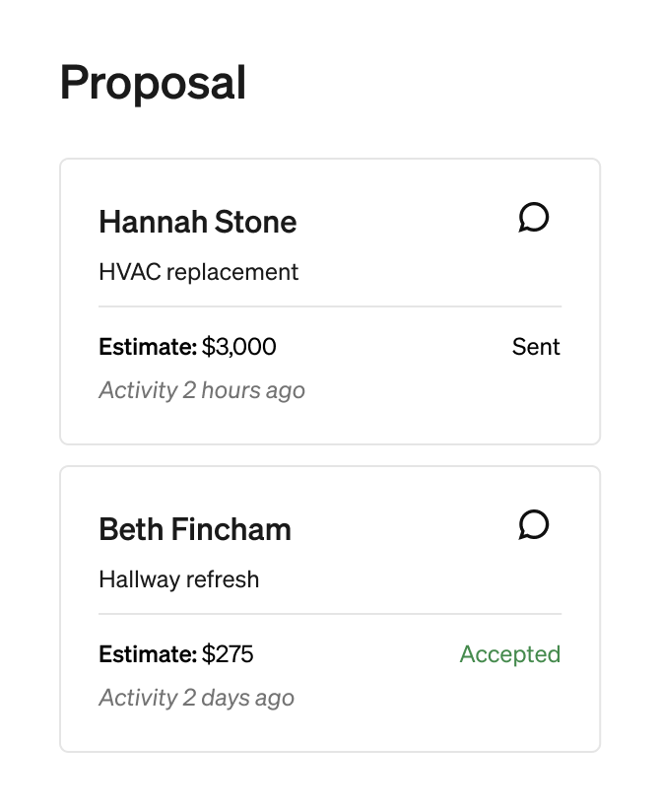Open comments for Beth Fincham proposal

(533, 525)
